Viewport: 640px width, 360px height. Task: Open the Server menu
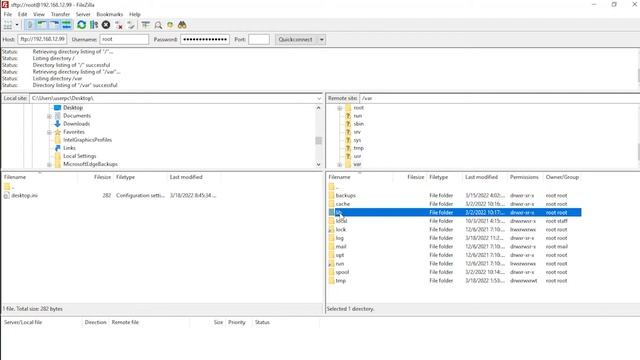83,14
